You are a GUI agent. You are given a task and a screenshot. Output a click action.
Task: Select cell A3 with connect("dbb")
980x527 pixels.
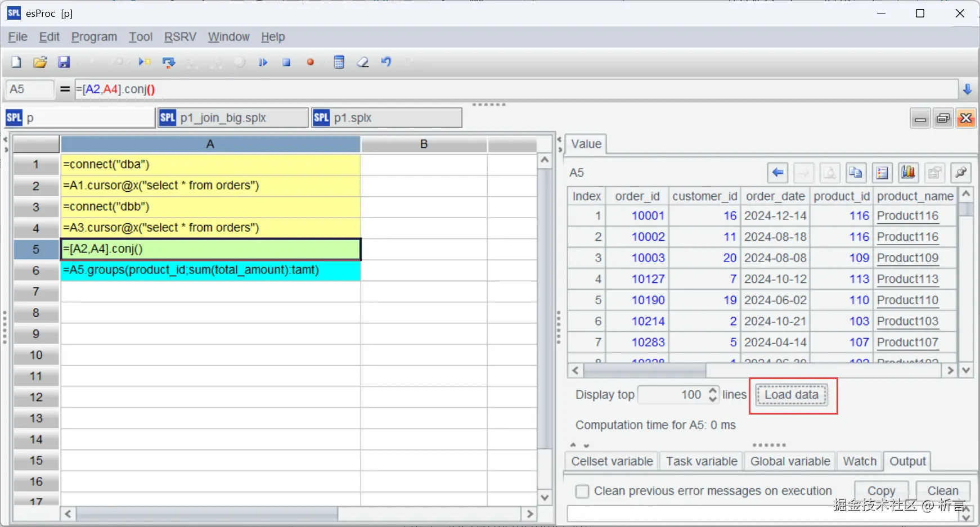(x=210, y=207)
